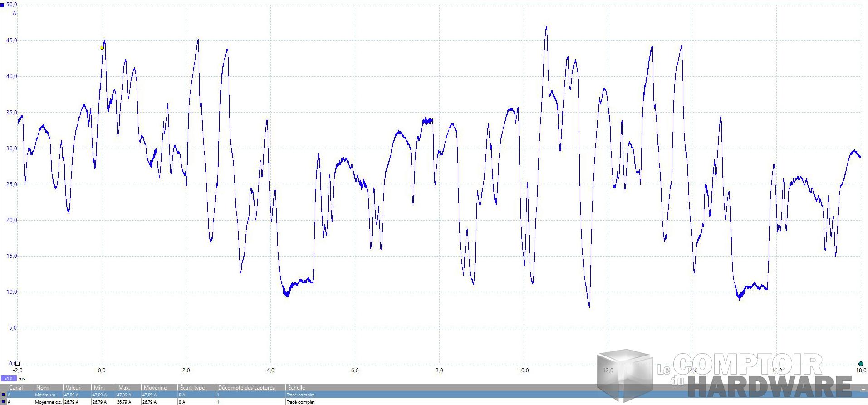This screenshot has height=405, width=868.
Task: Click the Moyenne column header
Action: 155,388
